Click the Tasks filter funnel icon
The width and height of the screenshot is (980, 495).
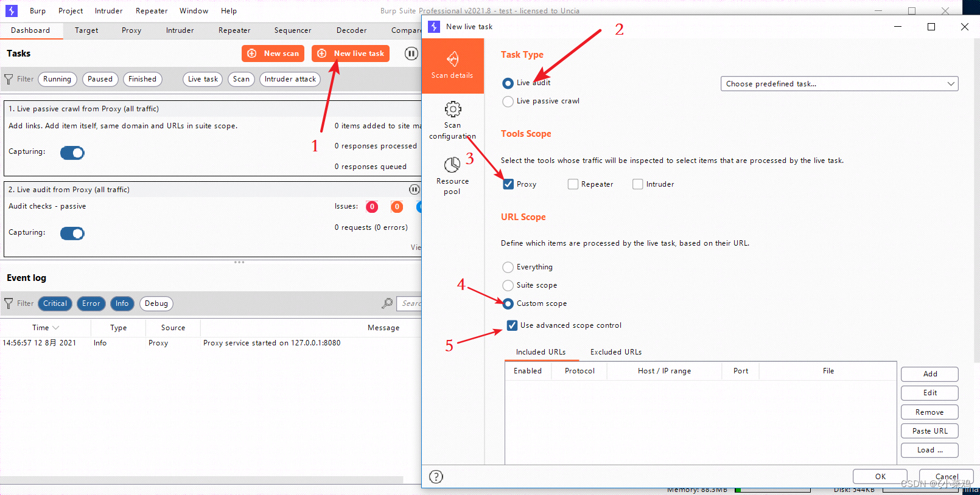[9, 79]
